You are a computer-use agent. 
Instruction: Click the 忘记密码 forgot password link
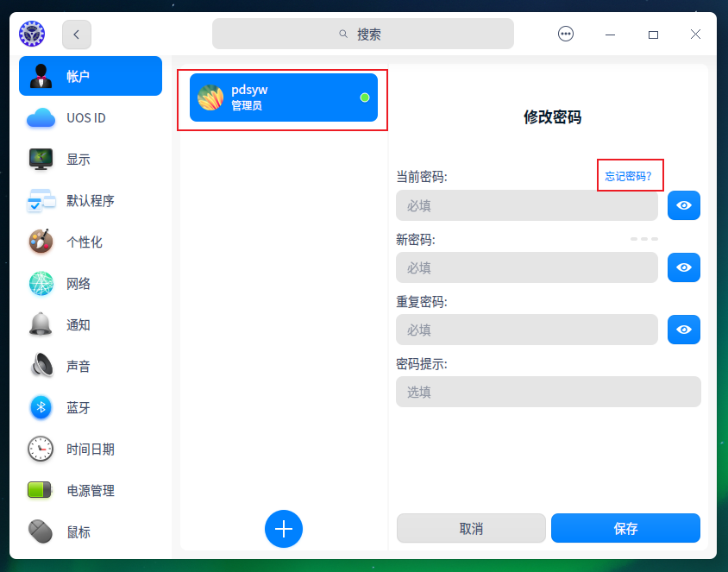point(630,175)
